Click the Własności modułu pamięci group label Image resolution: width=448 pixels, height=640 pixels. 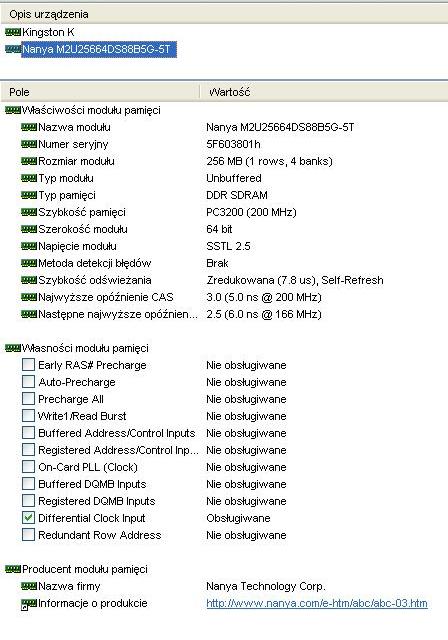click(x=85, y=348)
